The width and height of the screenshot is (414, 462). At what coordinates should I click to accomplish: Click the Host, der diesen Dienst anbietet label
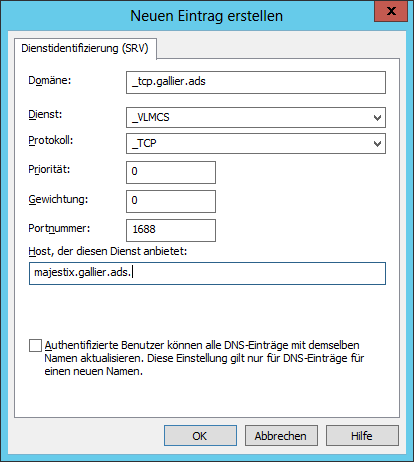pos(108,251)
